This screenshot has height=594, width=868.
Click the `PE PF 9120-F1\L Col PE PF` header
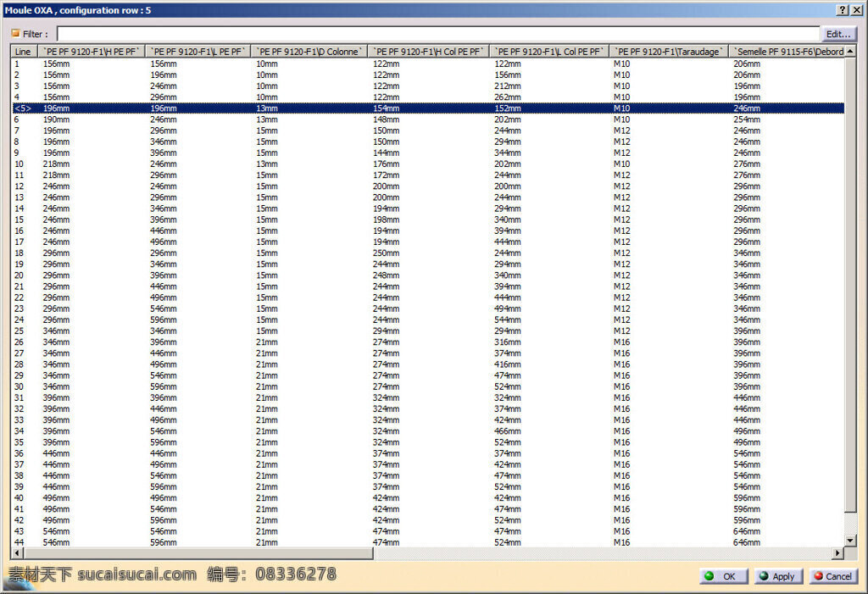(x=549, y=52)
